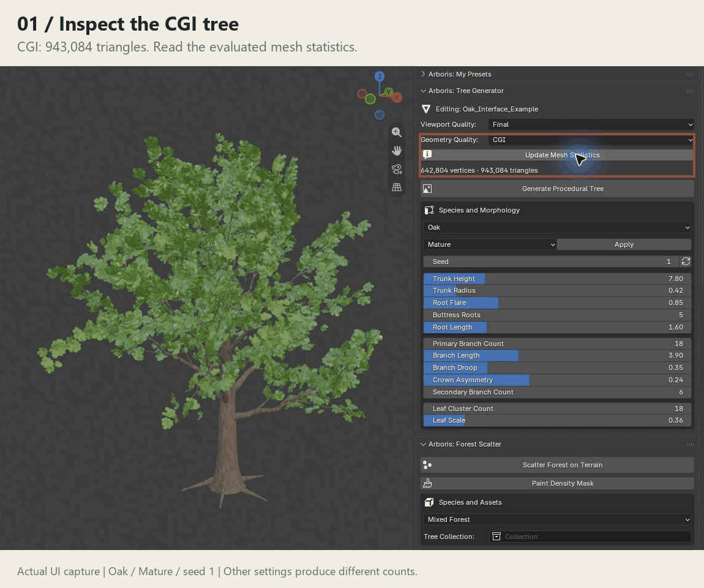The height and width of the screenshot is (588, 704).
Task: Click the viewport zoom magnifier icon
Action: pyautogui.click(x=397, y=132)
